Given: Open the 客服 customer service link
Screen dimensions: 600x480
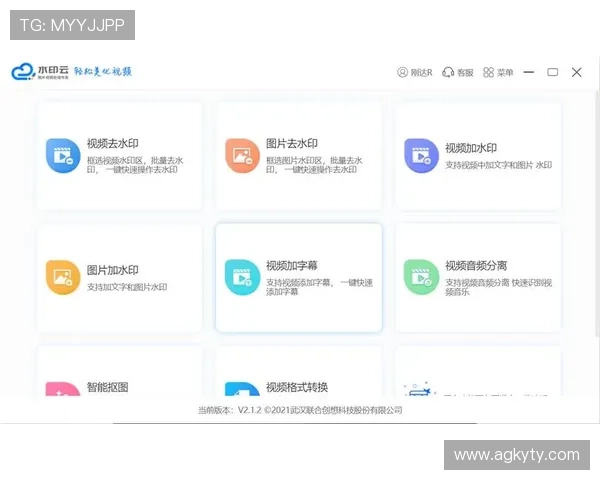Looking at the screenshot, I should pyautogui.click(x=458, y=72).
